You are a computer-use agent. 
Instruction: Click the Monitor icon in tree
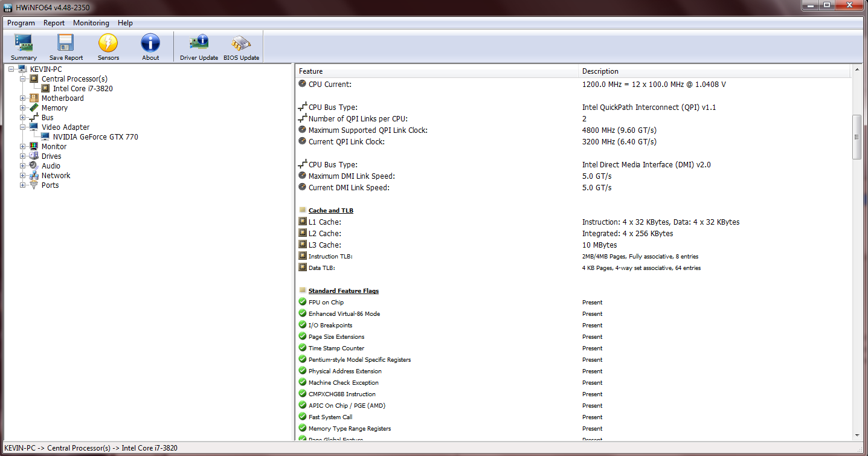coord(34,147)
